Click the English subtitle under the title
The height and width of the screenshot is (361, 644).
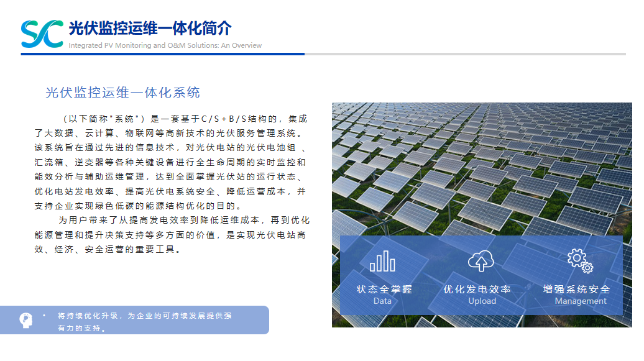(x=165, y=45)
